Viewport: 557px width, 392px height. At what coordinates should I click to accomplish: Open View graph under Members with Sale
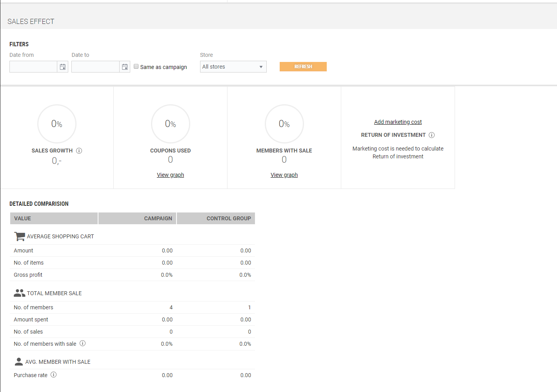click(284, 175)
